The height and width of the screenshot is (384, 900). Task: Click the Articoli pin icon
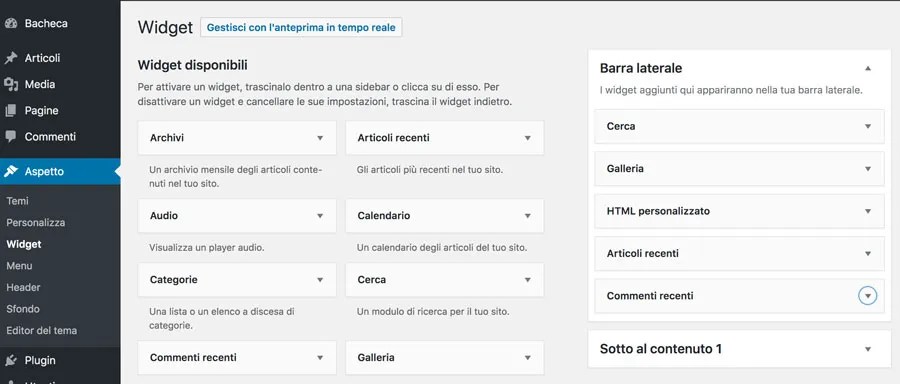[11, 58]
